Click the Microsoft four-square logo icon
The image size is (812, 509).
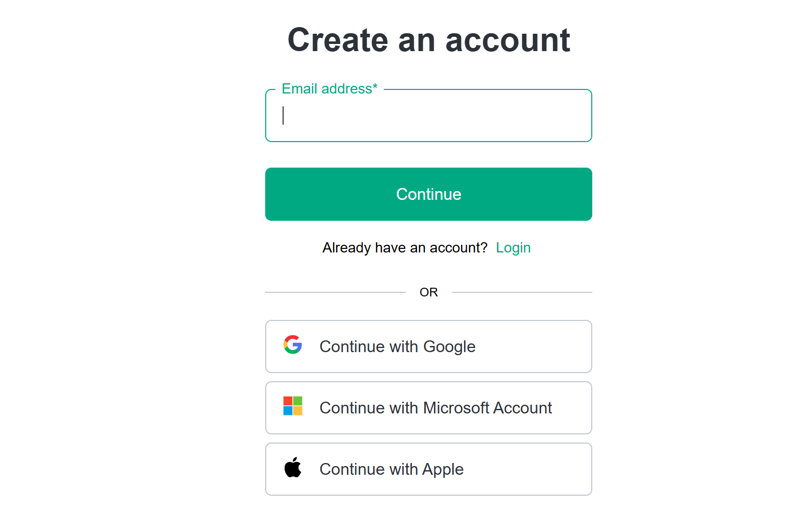tap(292, 407)
